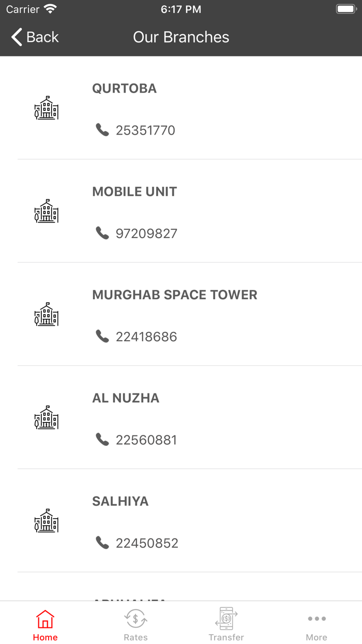Screen dimensions: 362x644
Task: Tap the Back navigation button
Action: (34, 37)
